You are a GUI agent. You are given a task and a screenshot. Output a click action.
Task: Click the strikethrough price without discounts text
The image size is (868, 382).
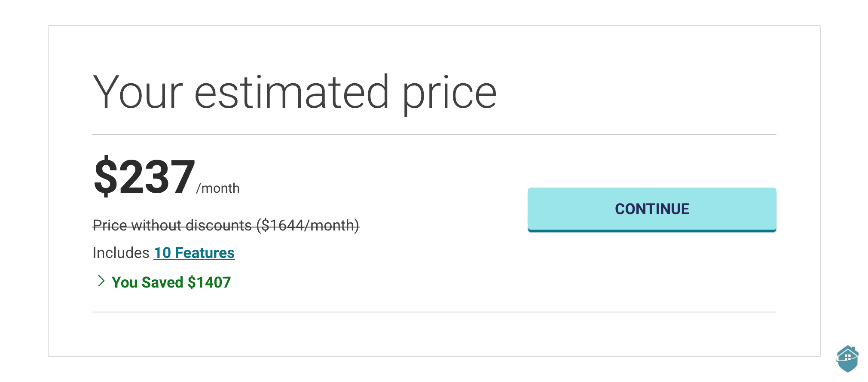pos(226,225)
